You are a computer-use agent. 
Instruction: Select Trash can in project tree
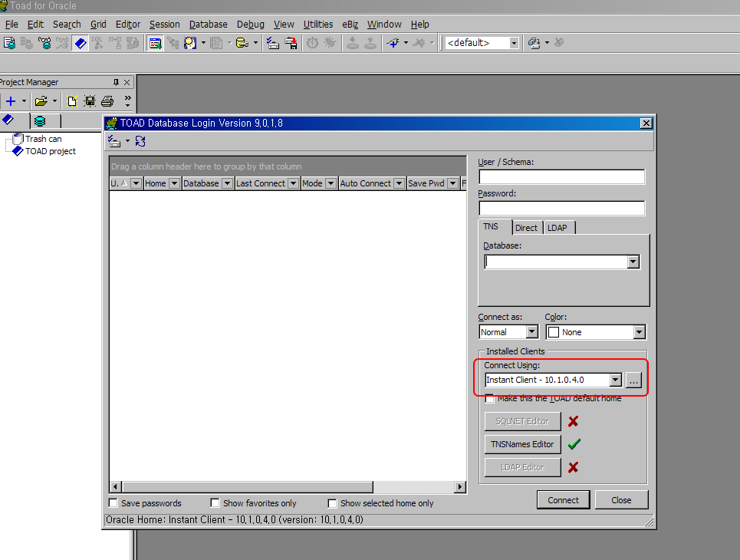click(43, 139)
